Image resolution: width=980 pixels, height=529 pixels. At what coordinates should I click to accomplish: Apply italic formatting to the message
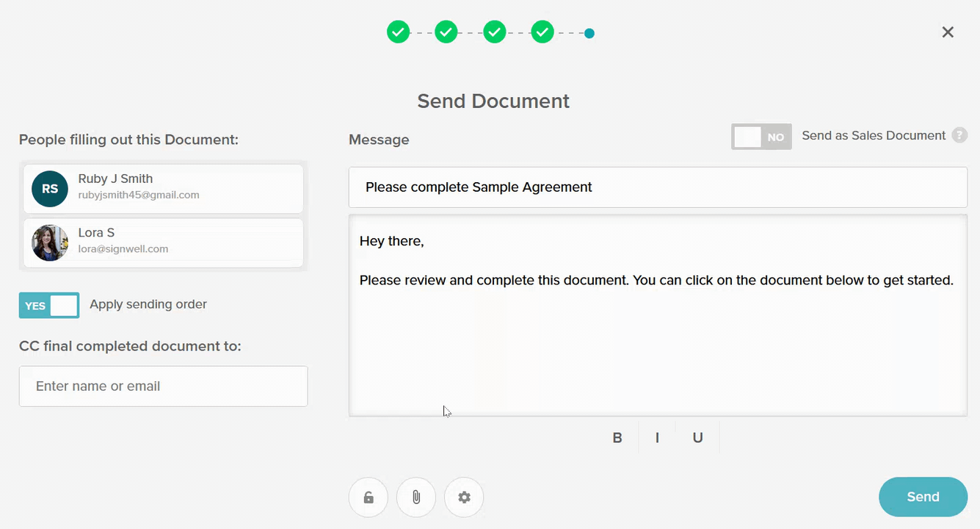coord(657,437)
